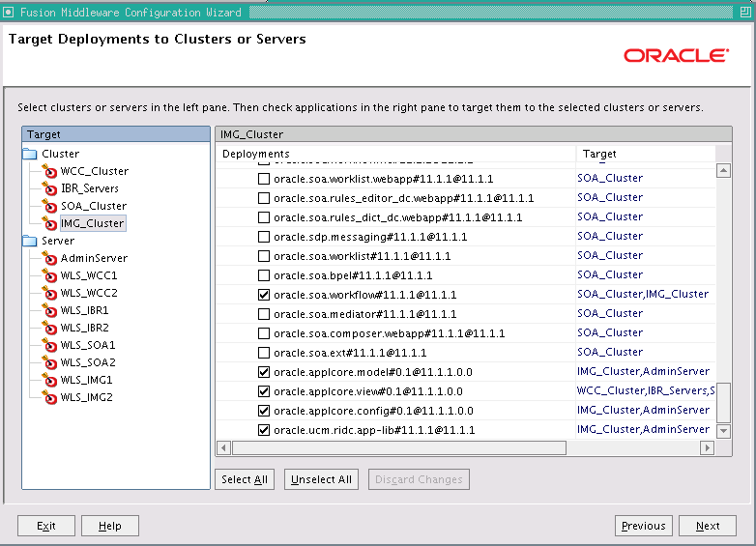Click Deployments column header

coord(395,154)
